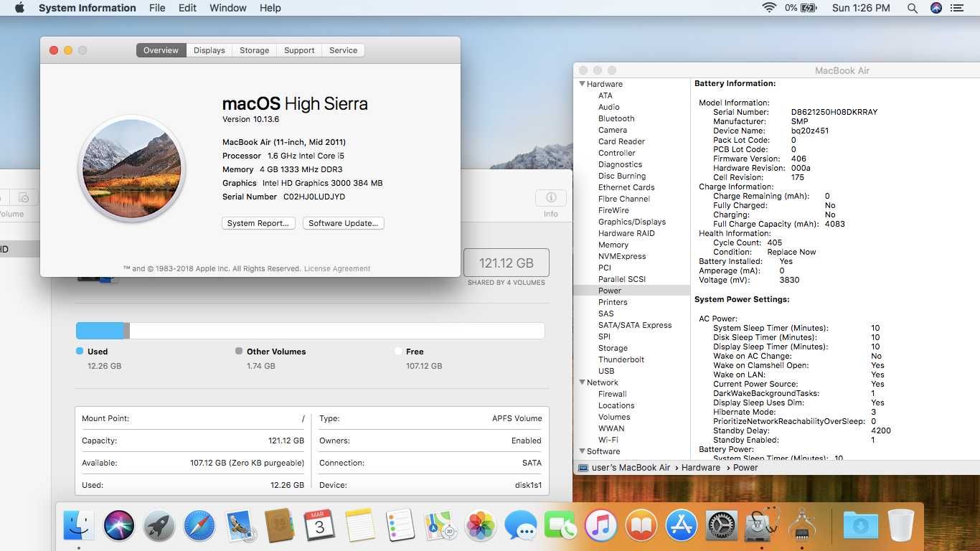Open Photos pinwheel icon in dock
Image resolution: width=980 pixels, height=551 pixels.
coord(481,526)
